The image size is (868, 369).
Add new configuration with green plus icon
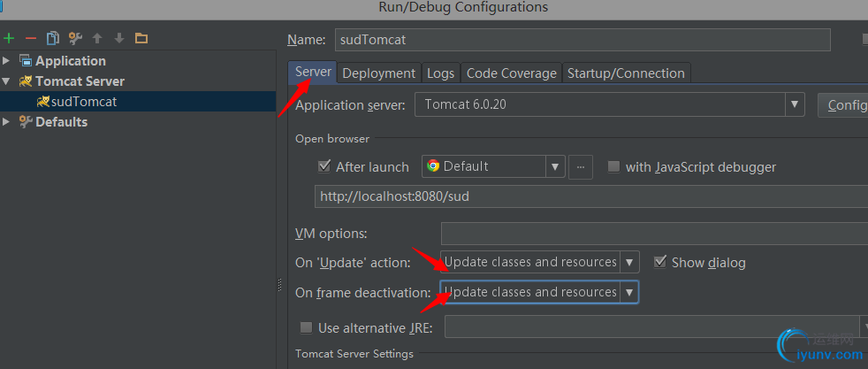pos(9,38)
